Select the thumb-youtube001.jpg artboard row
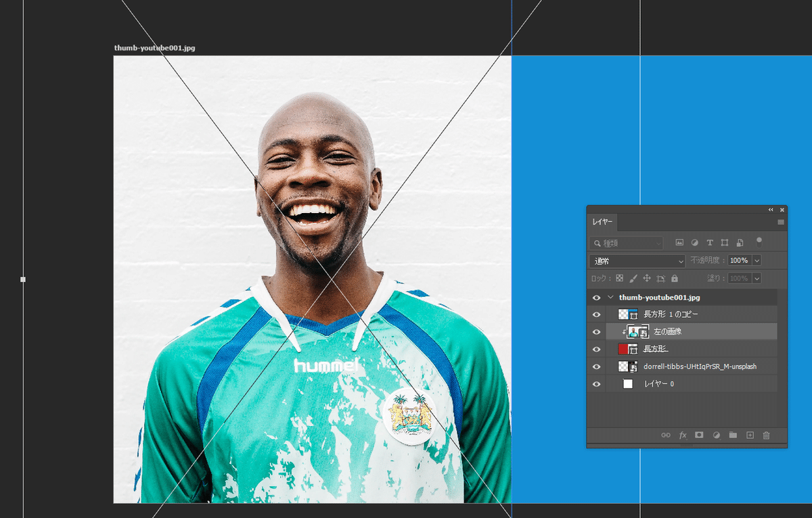Screen dimensions: 812x518 pyautogui.click(x=682, y=298)
